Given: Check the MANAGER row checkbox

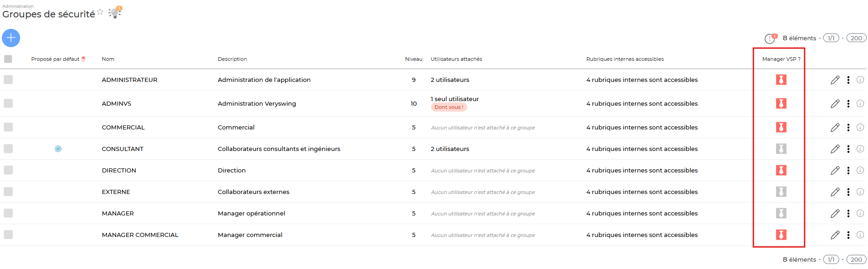Looking at the screenshot, I should (x=8, y=213).
